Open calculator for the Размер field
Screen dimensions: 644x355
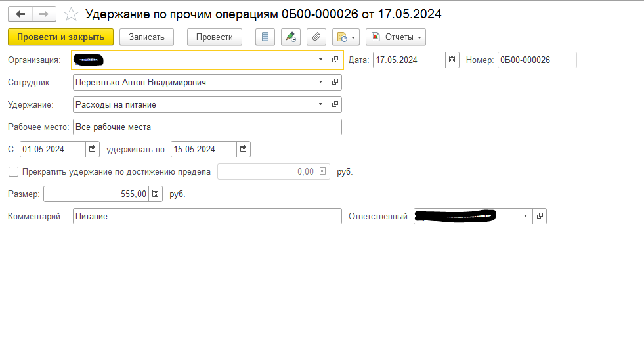(155, 194)
